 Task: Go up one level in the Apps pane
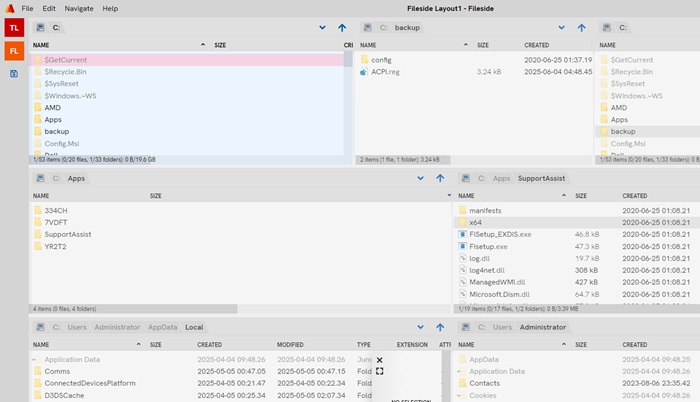tap(440, 178)
